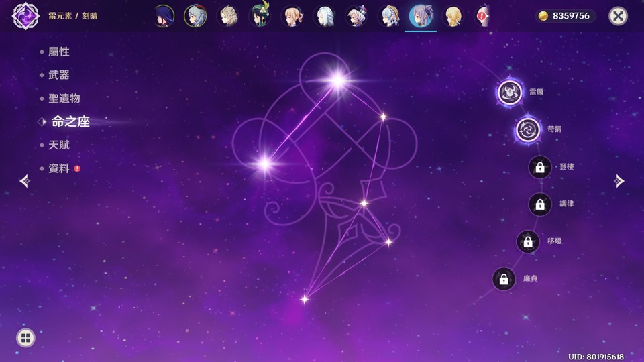The height and width of the screenshot is (362, 644).
Task: Switch to Yoimiya's avatar
Action: (x=292, y=16)
